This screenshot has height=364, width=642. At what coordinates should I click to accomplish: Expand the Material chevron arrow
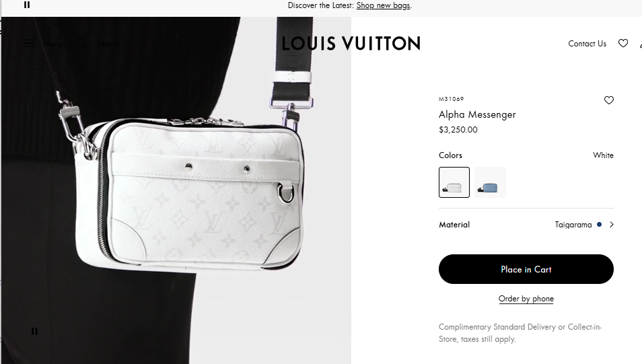click(611, 224)
